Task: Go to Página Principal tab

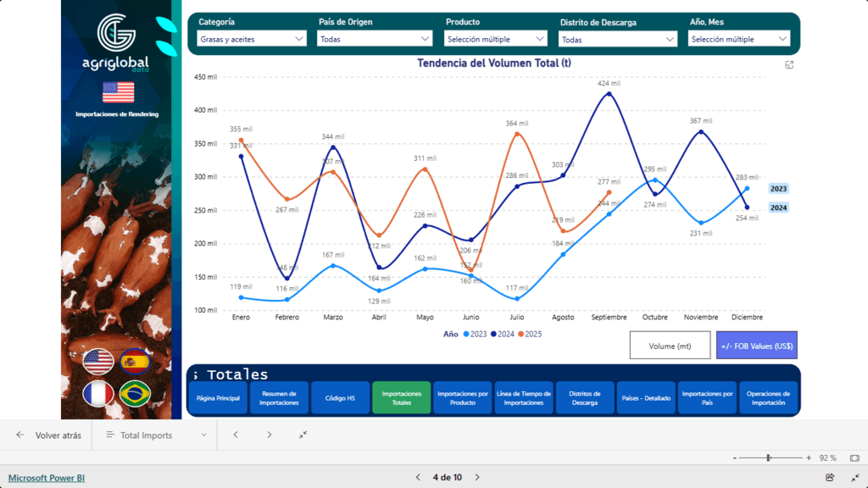Action: click(x=218, y=397)
